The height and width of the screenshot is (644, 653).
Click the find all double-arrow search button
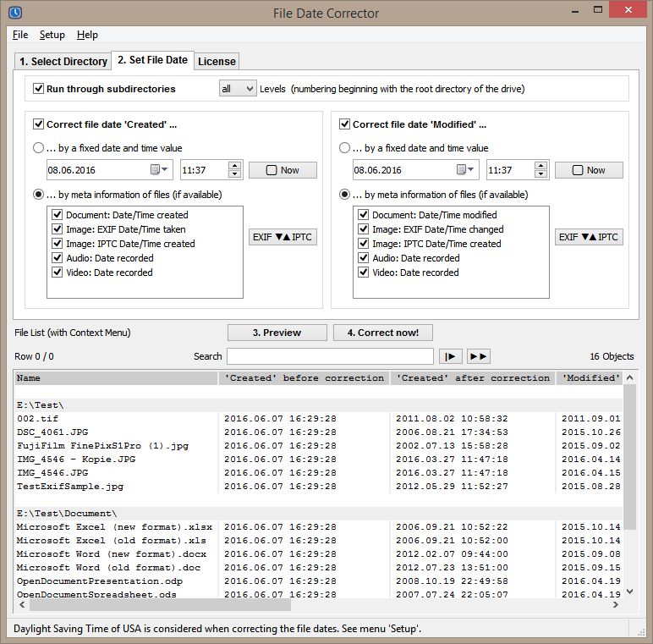coord(479,356)
